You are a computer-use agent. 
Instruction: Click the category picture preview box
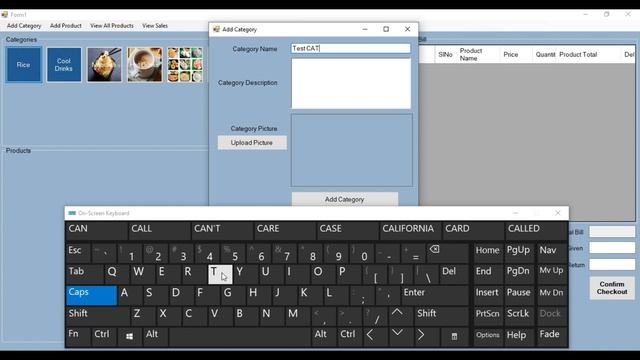click(351, 150)
